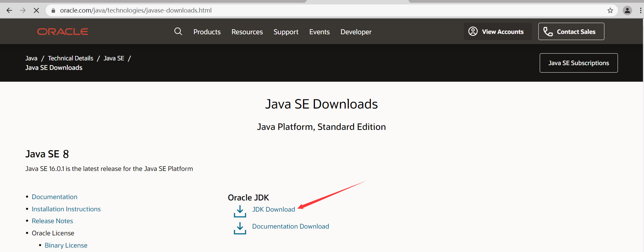Click the Documentation Download link
This screenshot has height=252, width=644.
(291, 227)
